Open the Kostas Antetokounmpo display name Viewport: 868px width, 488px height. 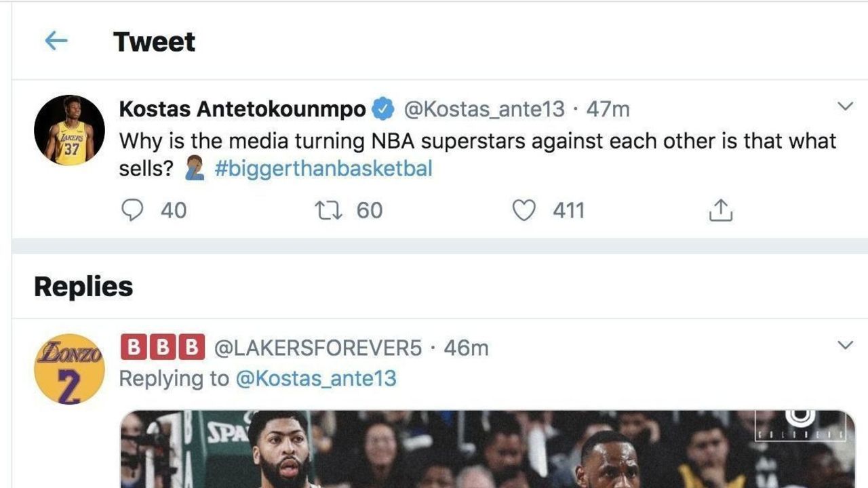point(242,108)
